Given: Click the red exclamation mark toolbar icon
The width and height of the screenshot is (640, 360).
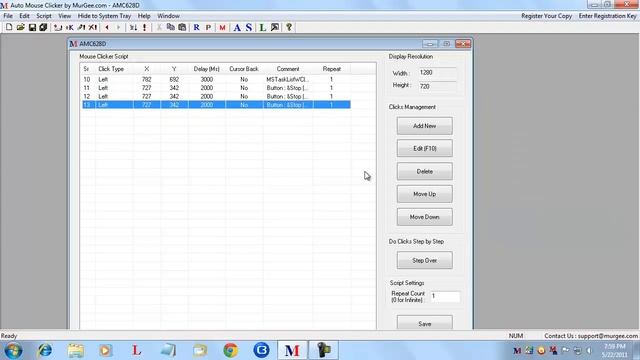Looking at the screenshot, I should [144, 27].
